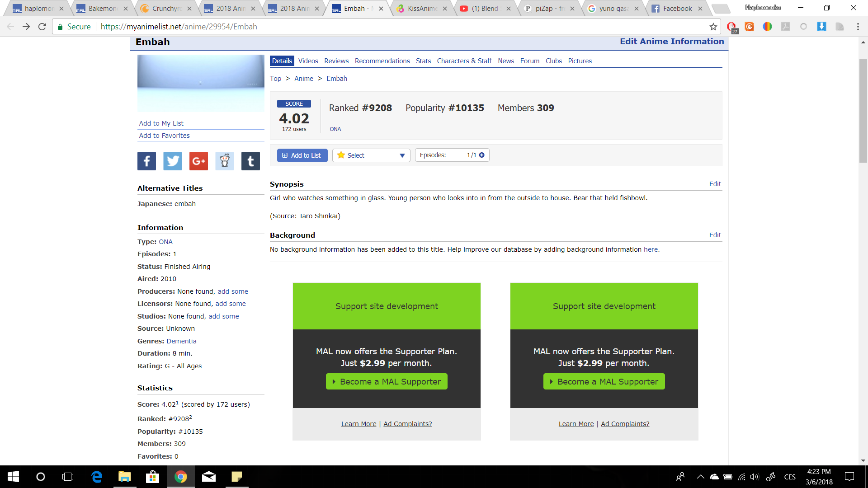Show hidden system tray icons
This screenshot has width=868, height=488.
point(700,477)
